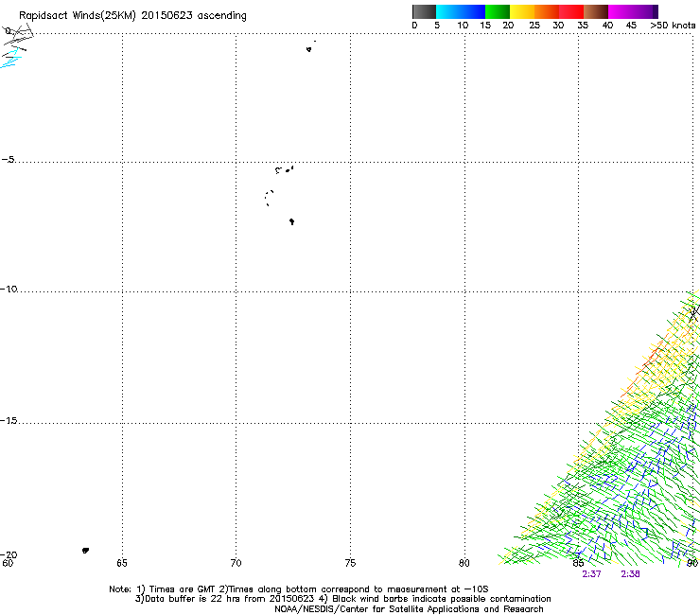This screenshot has width=700, height=615.
Task: Click the title 'Rapidscat Winds(25KM) 20150623 ascending'
Action: click(132, 16)
